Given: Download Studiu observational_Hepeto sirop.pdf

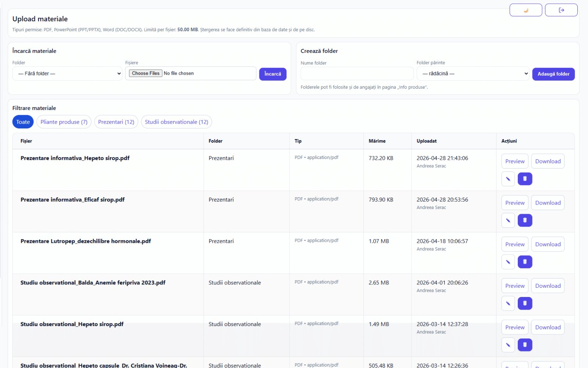Looking at the screenshot, I should (548, 328).
